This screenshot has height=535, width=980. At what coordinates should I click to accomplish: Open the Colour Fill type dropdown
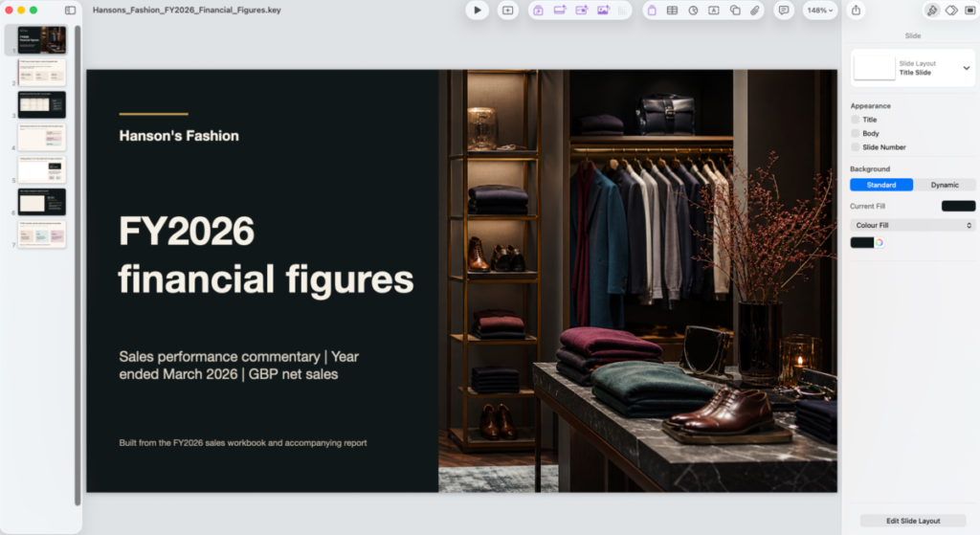(912, 225)
